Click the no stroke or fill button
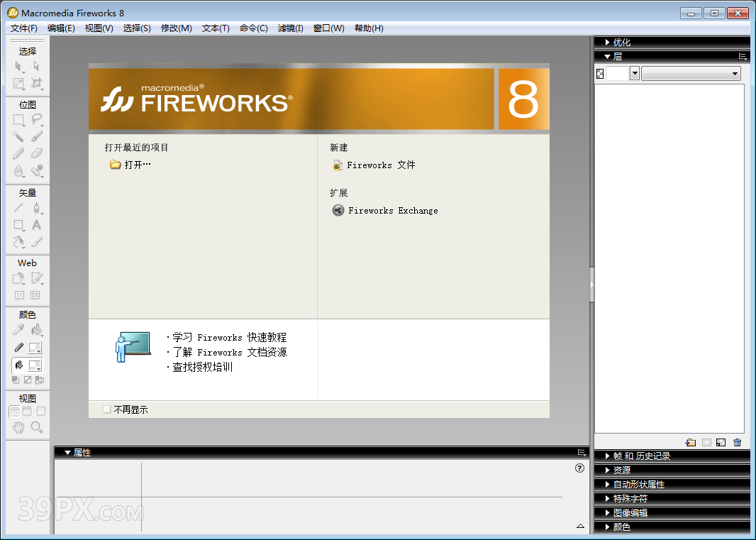 [x=28, y=380]
